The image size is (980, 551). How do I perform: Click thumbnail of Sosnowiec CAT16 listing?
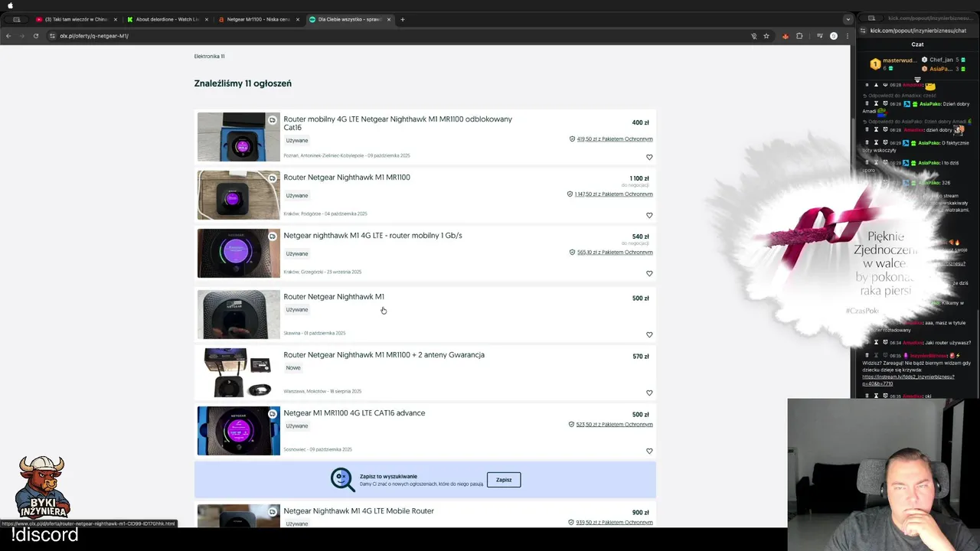tap(239, 431)
